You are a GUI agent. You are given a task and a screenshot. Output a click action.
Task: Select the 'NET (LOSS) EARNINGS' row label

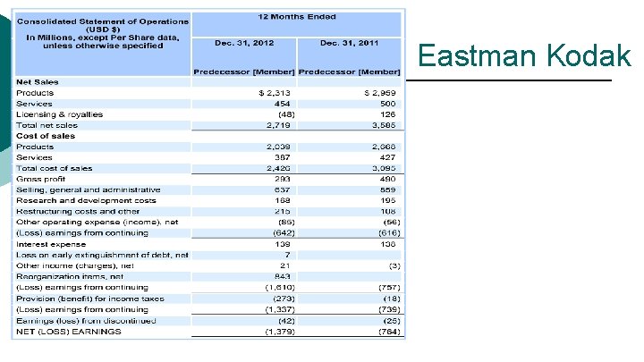click(x=69, y=332)
